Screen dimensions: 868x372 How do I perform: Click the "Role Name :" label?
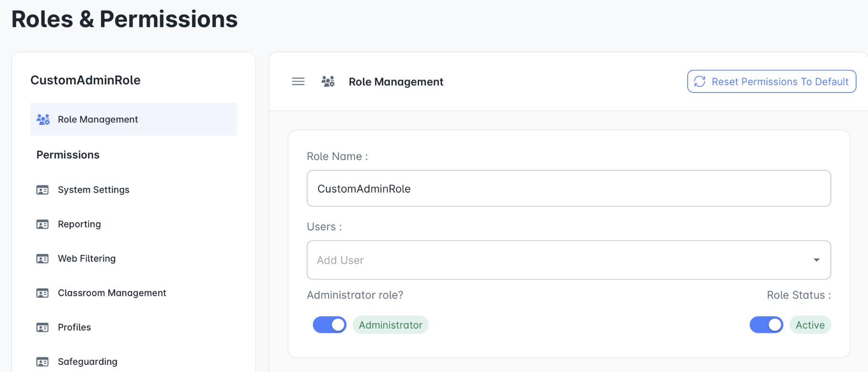(x=337, y=156)
